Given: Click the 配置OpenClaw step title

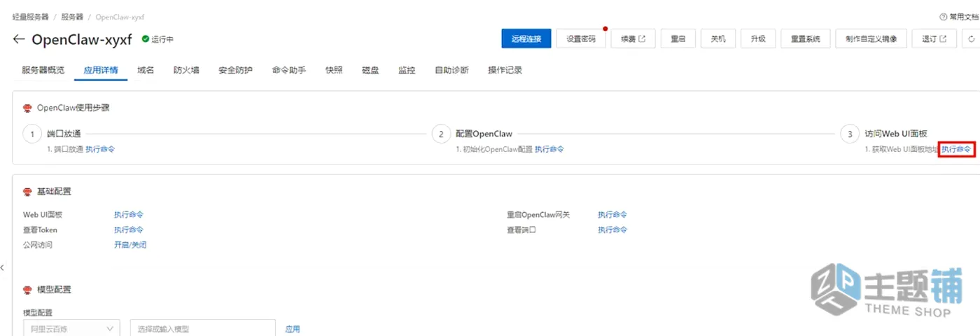Looking at the screenshot, I should coord(484,134).
